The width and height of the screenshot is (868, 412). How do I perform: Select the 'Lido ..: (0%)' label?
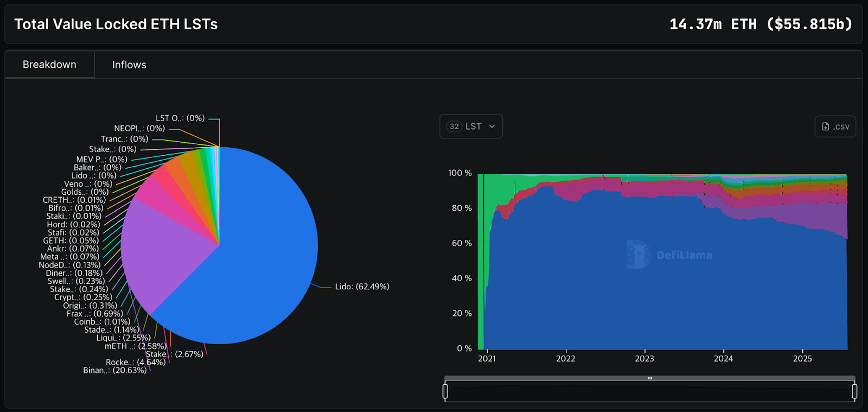[94, 175]
